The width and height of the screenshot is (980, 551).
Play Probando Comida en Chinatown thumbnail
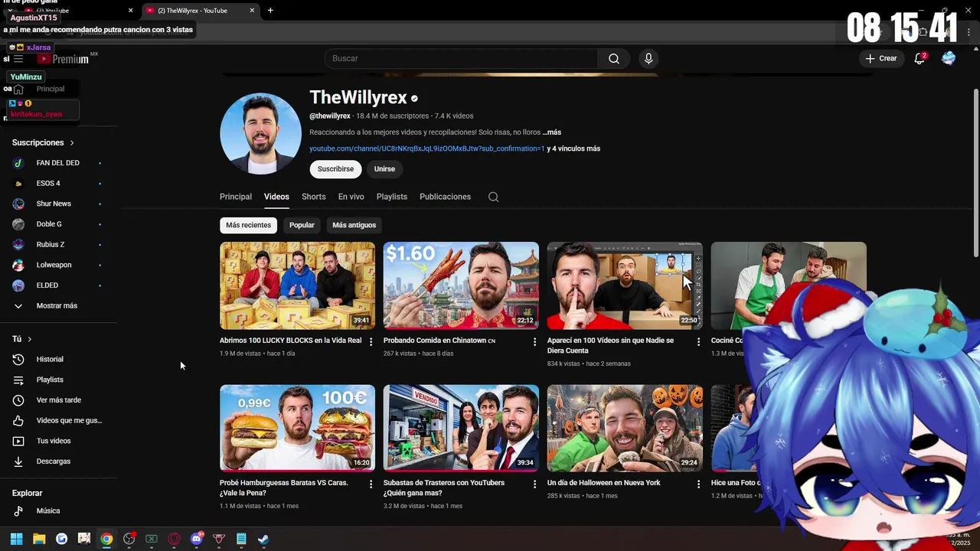click(x=461, y=286)
